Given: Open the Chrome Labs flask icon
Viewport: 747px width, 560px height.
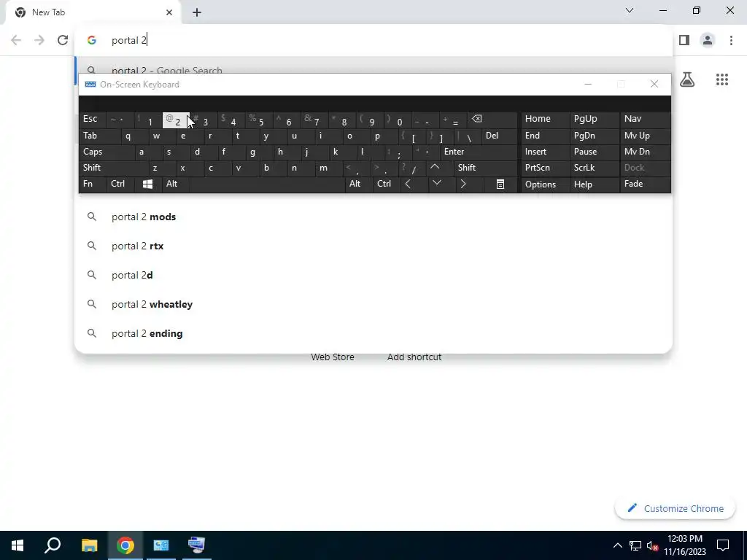Looking at the screenshot, I should coord(687,79).
